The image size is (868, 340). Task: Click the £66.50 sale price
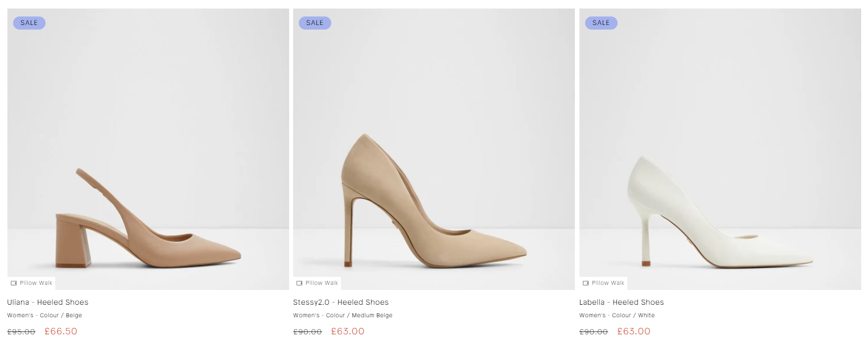[x=61, y=331]
